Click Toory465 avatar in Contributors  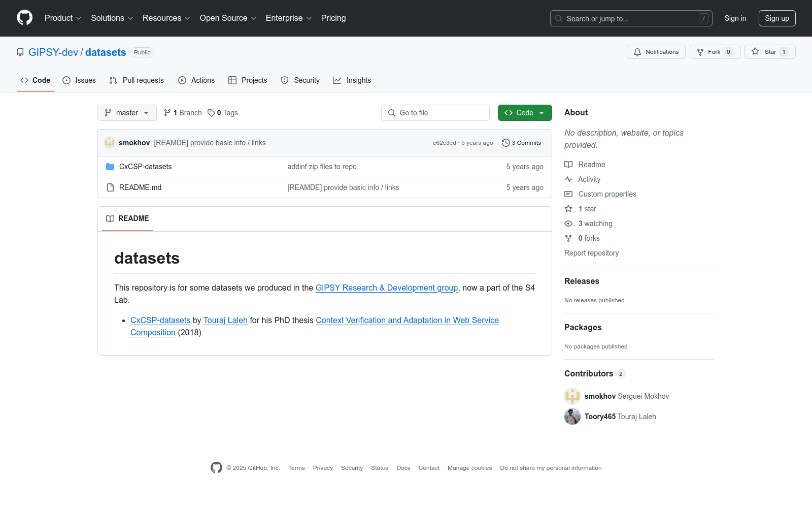572,417
